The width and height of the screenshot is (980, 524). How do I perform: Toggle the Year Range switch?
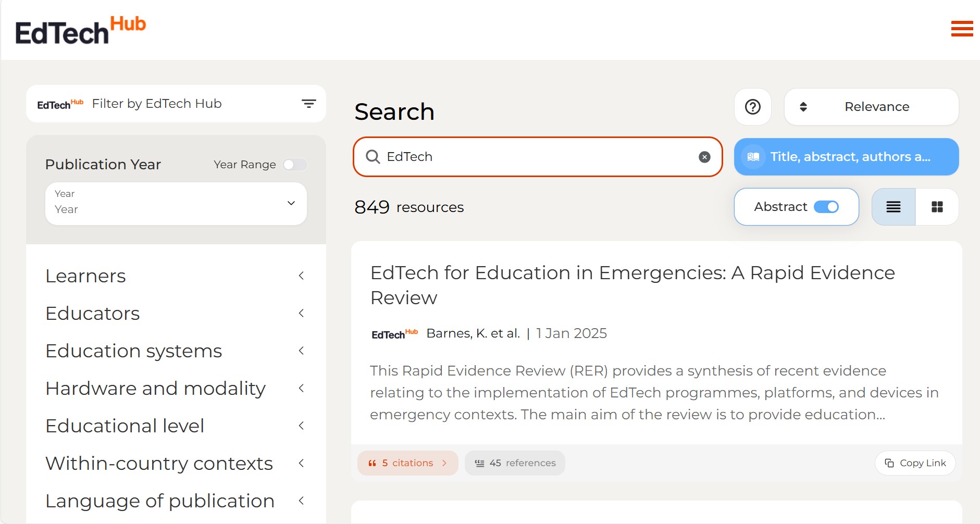click(x=295, y=165)
